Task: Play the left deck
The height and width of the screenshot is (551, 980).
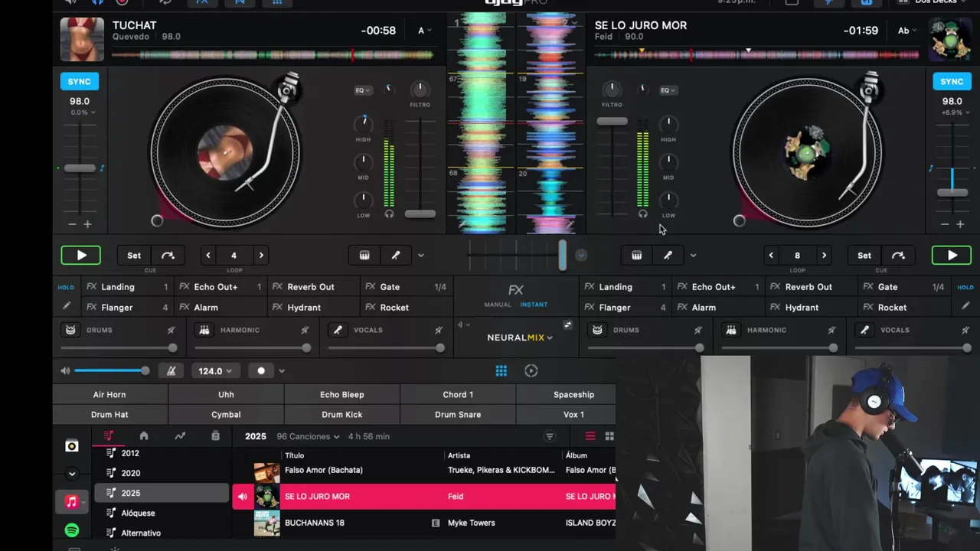Action: pyautogui.click(x=81, y=256)
